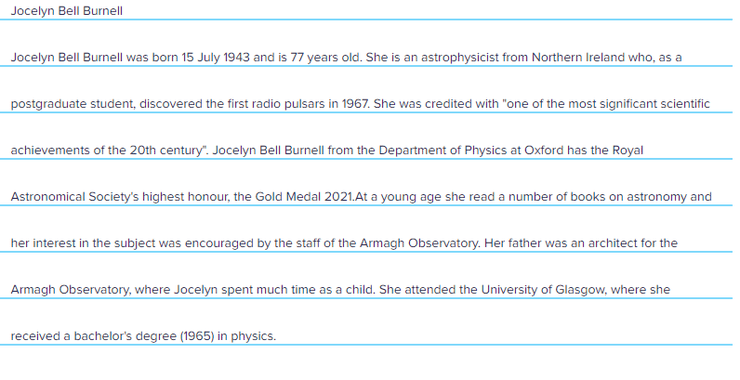
Task: Click the line starting 'her interest in the subject'
Action: 344,243
